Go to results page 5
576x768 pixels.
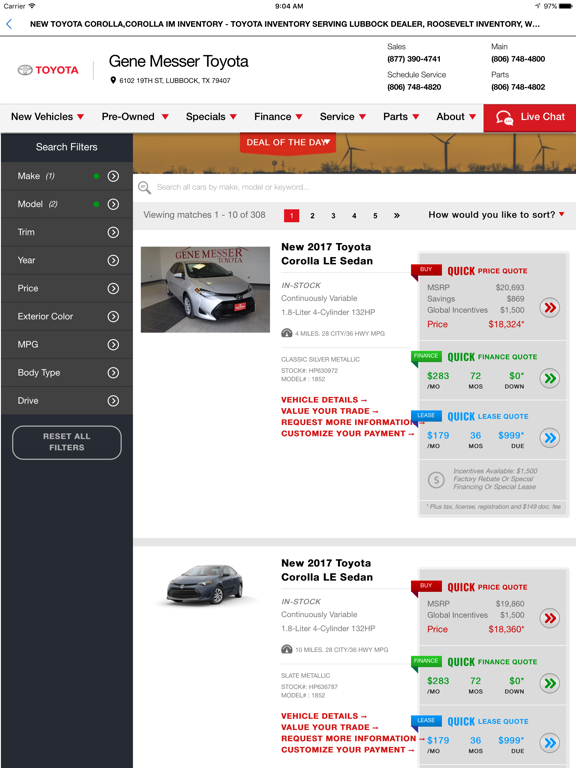pos(375,216)
